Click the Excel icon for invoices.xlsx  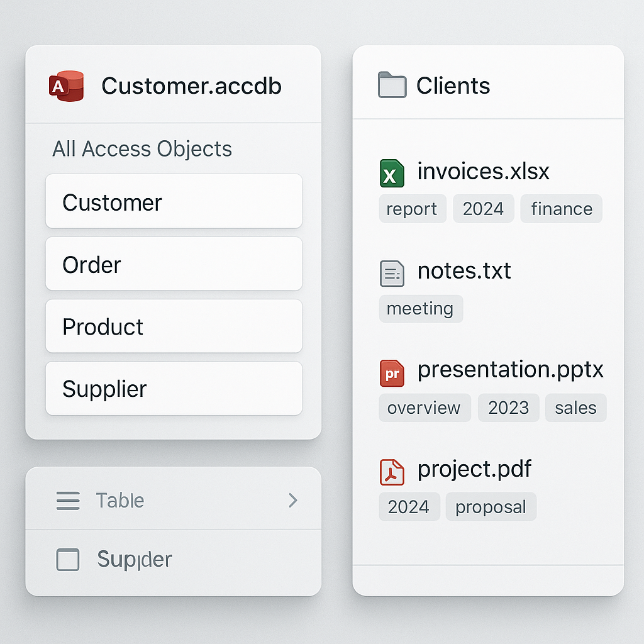tap(392, 173)
